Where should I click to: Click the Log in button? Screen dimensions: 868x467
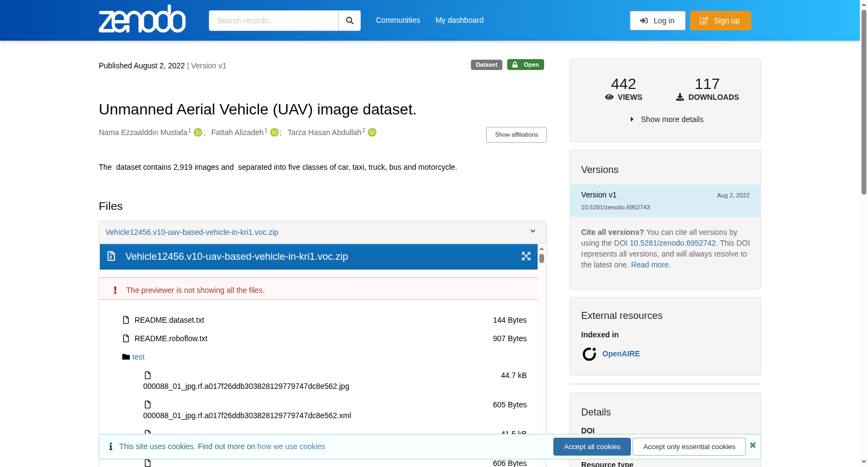pyautogui.click(x=658, y=21)
